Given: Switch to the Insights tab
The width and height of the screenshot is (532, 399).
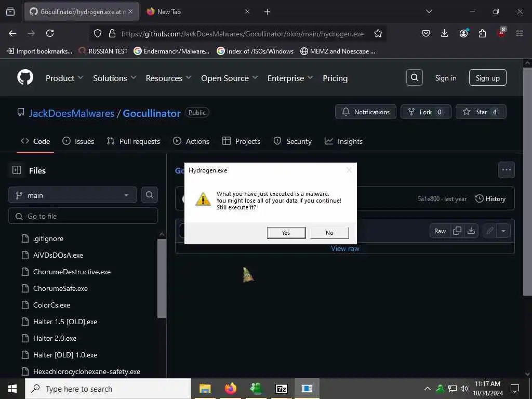Looking at the screenshot, I should click(x=343, y=141).
